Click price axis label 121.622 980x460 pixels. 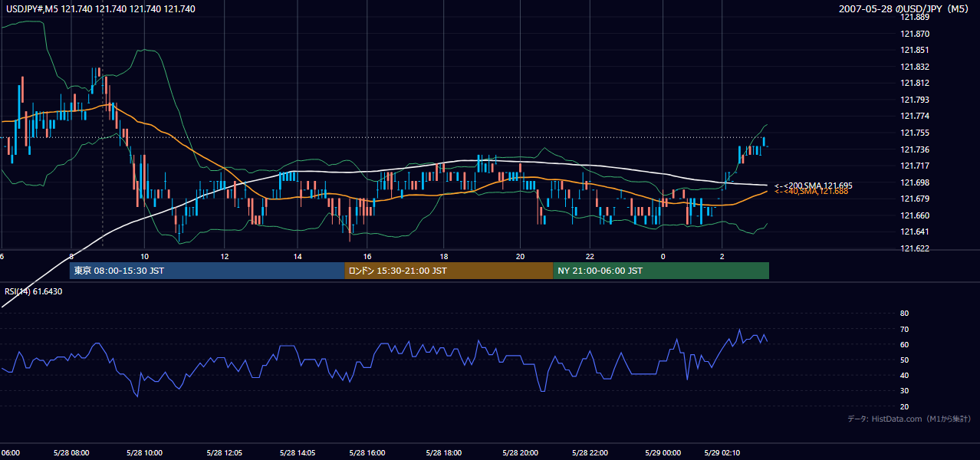coord(913,248)
